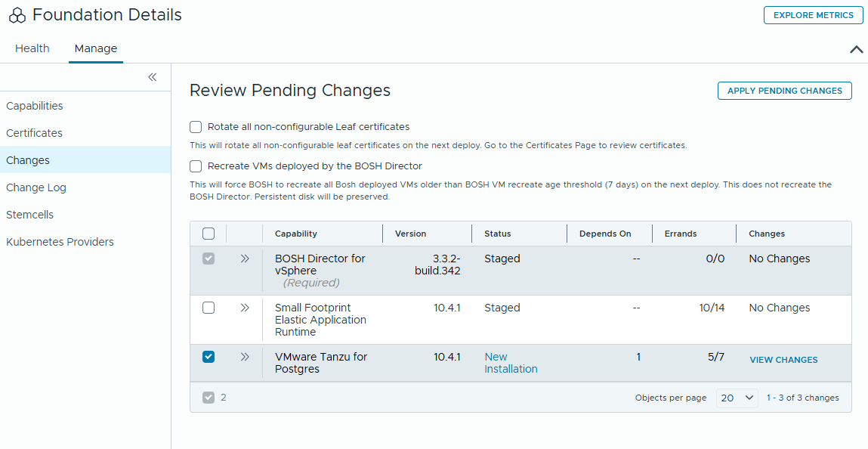
Task: Click the EXPLORE METRICS button
Action: click(813, 16)
